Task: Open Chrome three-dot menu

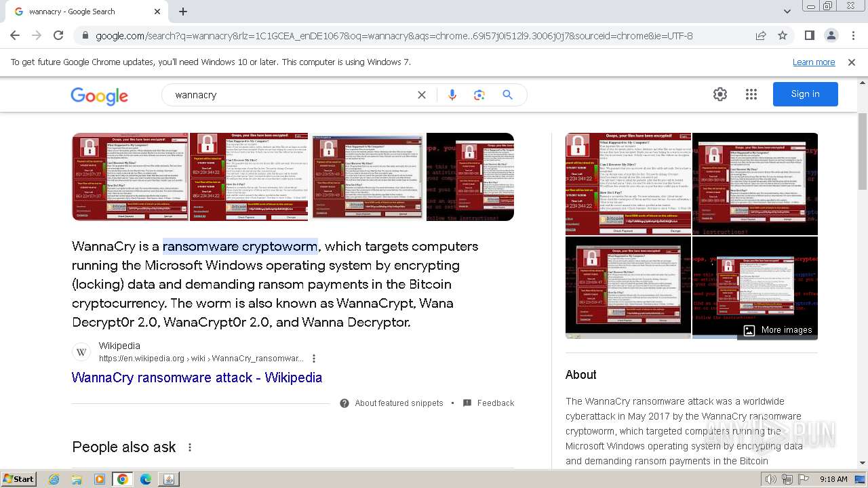Action: [853, 36]
